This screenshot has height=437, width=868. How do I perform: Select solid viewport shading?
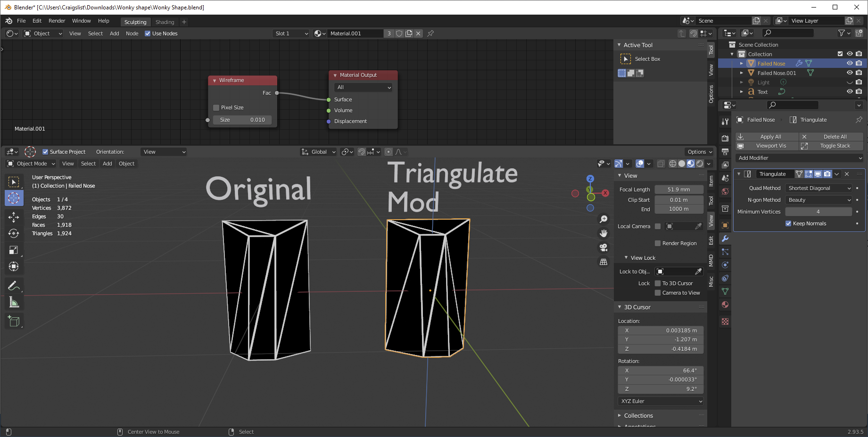tap(682, 164)
